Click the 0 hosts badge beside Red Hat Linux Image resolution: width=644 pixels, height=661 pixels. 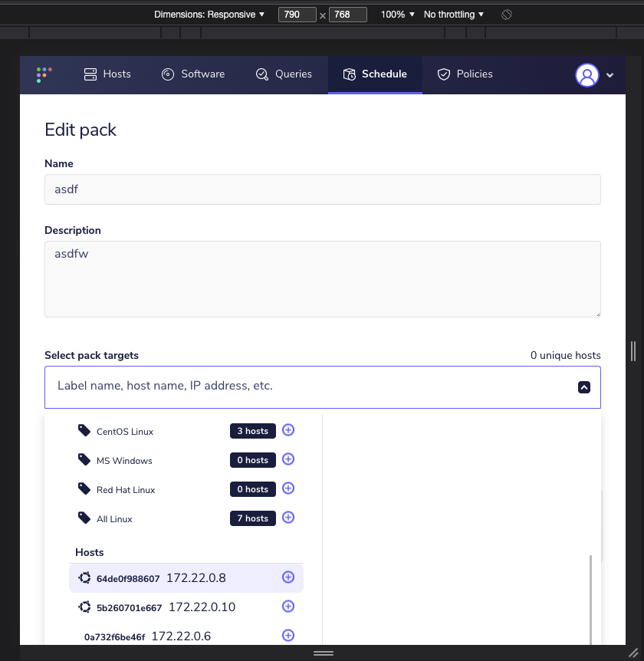point(253,489)
